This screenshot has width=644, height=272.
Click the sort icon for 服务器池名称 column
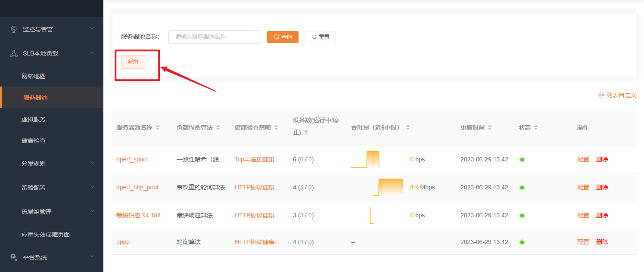click(x=158, y=128)
